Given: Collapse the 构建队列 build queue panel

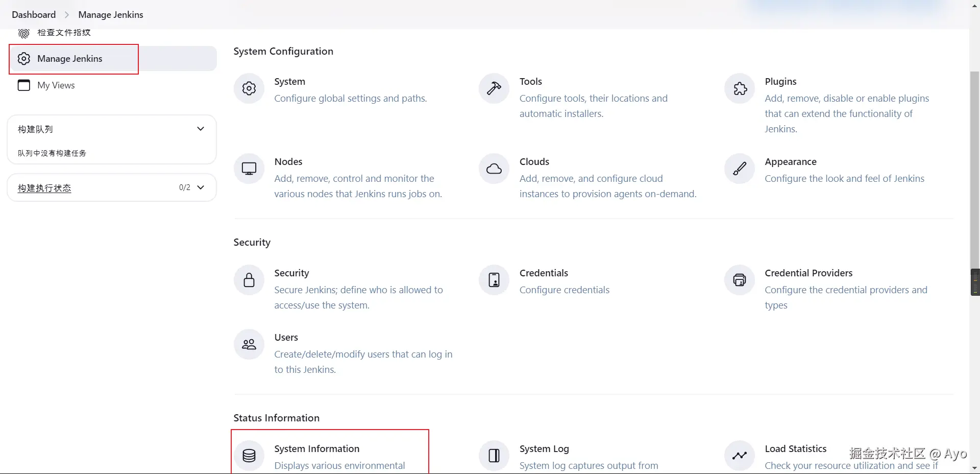Looking at the screenshot, I should click(x=201, y=129).
